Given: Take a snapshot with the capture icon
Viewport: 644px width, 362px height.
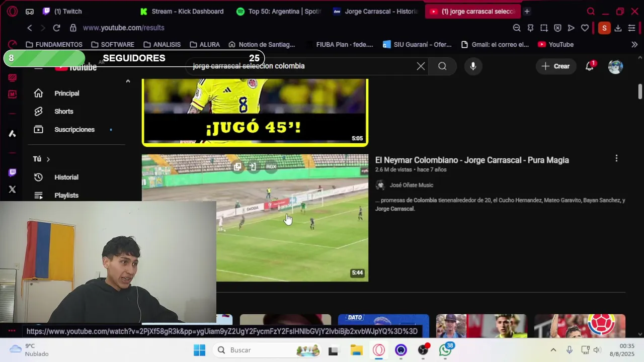Looking at the screenshot, I should pyautogui.click(x=544, y=28).
